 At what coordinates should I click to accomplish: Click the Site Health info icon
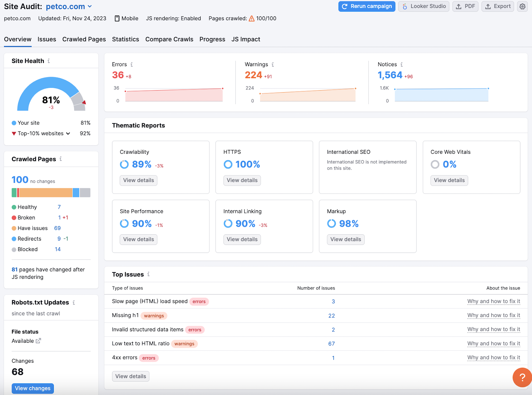coord(49,61)
